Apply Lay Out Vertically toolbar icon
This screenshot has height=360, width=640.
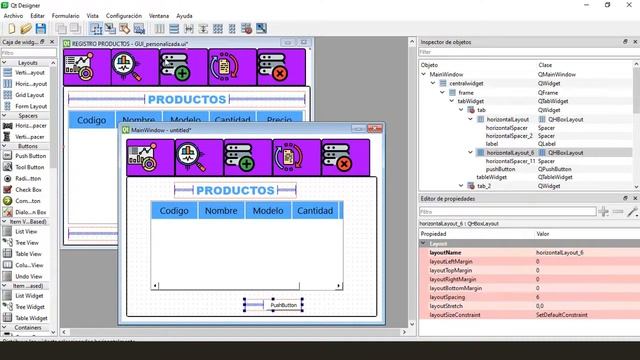(174, 29)
